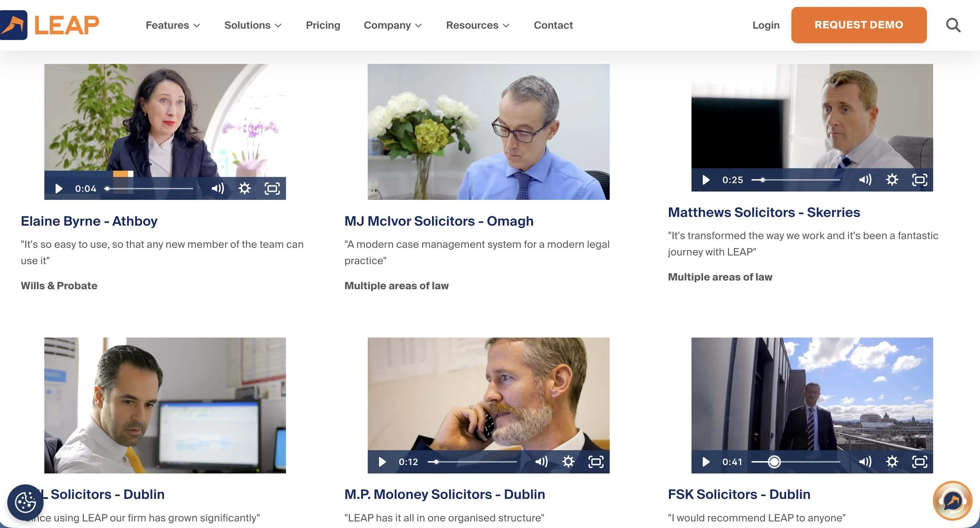Open Matthews Solicitors - Skerries heading
Viewport: 980px width, 528px height.
(x=764, y=212)
